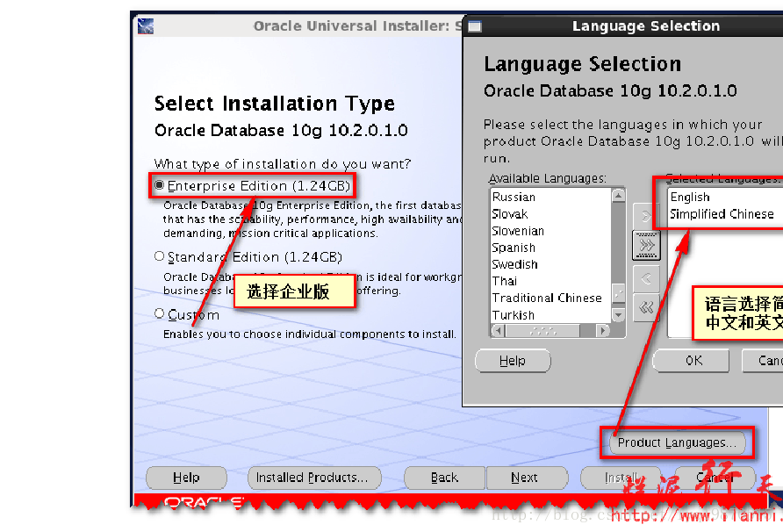
Task: Click the Language Selection window menu icon
Action: tap(475, 26)
